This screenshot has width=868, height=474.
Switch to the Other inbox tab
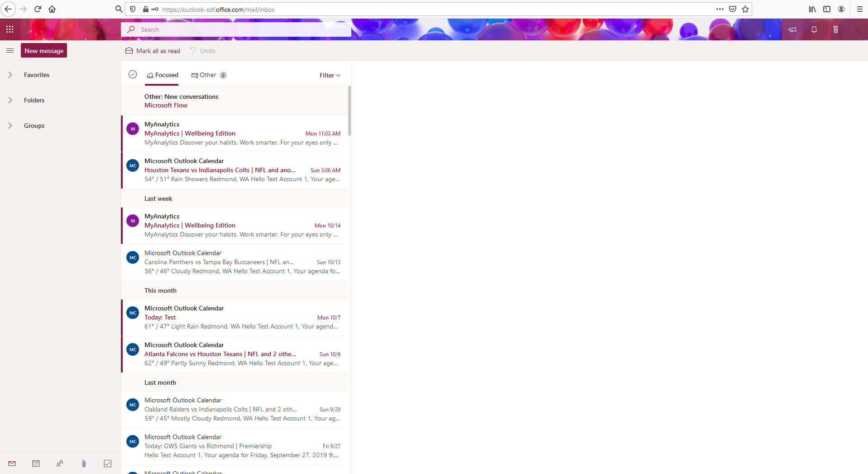tap(207, 75)
